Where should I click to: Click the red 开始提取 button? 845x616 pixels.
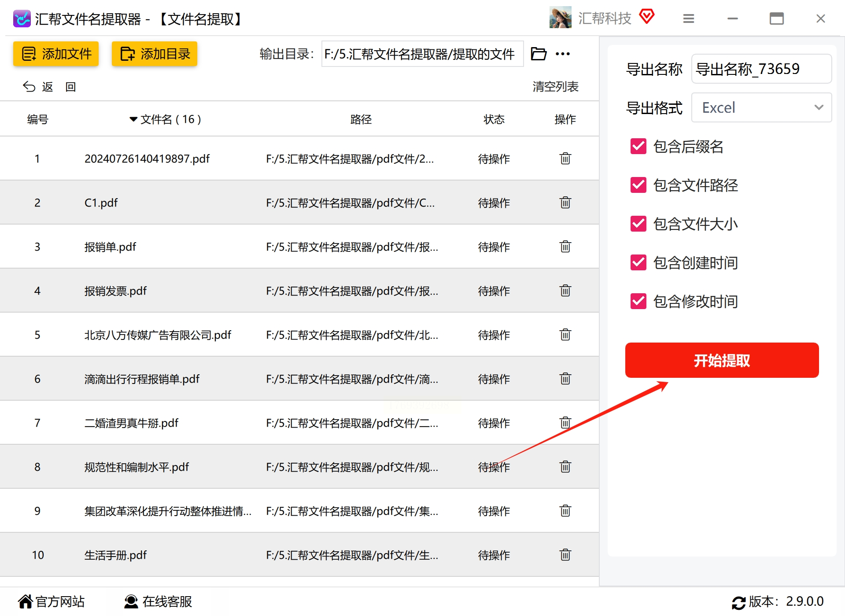pyautogui.click(x=722, y=360)
